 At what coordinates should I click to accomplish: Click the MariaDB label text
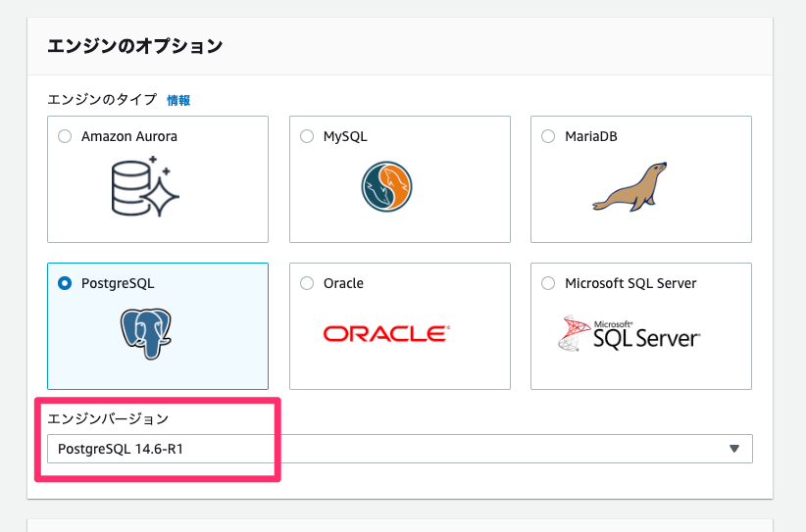[590, 136]
